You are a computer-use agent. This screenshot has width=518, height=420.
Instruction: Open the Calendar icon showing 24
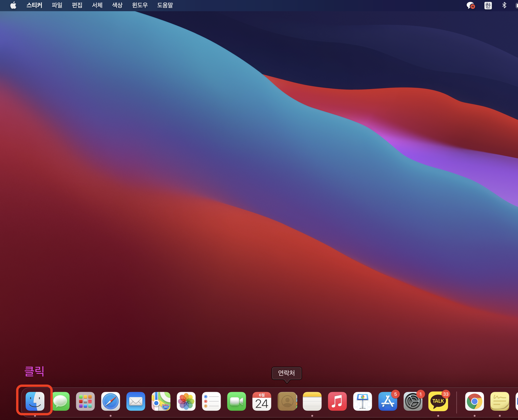[x=262, y=401]
